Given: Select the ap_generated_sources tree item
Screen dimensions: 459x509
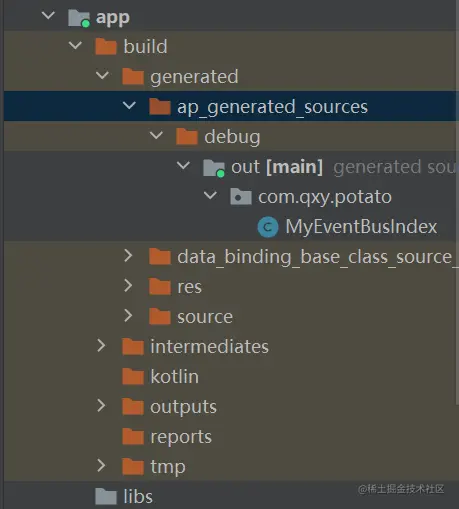Looking at the screenshot, I should coord(231,106).
